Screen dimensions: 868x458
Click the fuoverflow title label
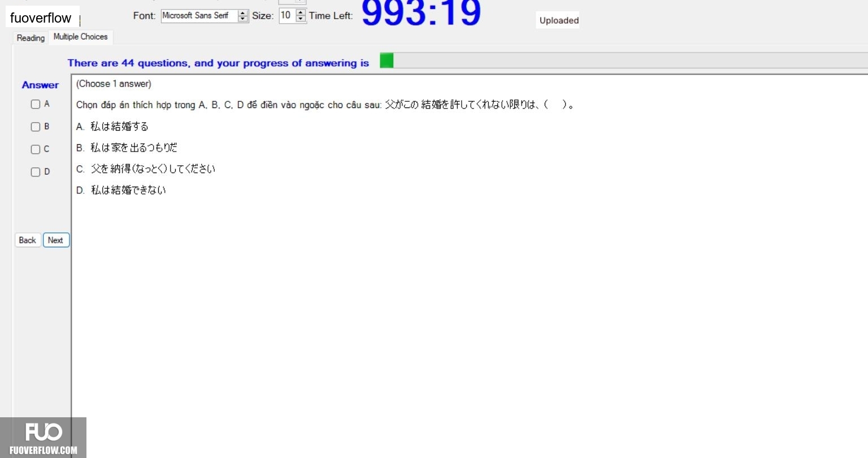coord(41,18)
